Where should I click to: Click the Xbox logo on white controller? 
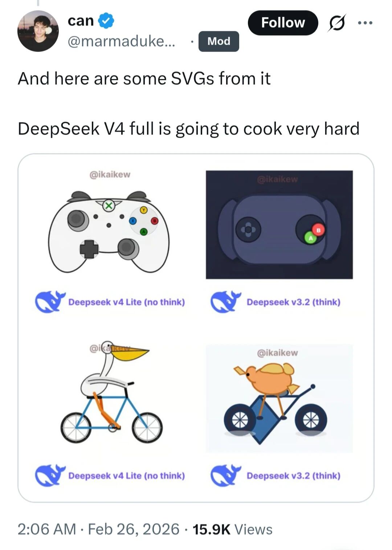pyautogui.click(x=108, y=206)
